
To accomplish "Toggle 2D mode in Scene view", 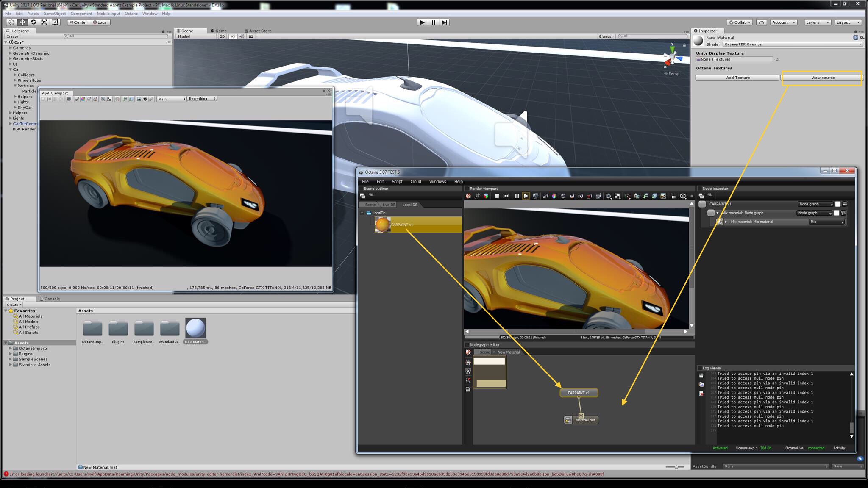I will pos(222,36).
